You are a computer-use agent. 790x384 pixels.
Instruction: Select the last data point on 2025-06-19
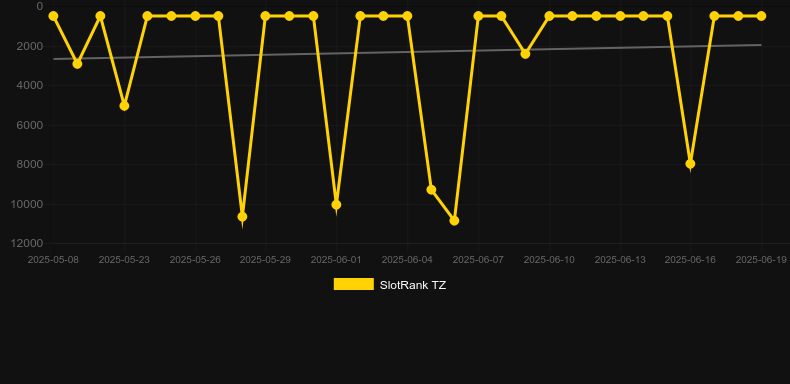coord(761,16)
